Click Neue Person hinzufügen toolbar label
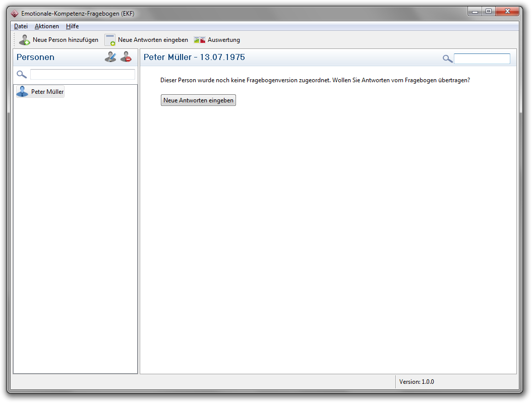This screenshot has height=403, width=532. pyautogui.click(x=66, y=40)
